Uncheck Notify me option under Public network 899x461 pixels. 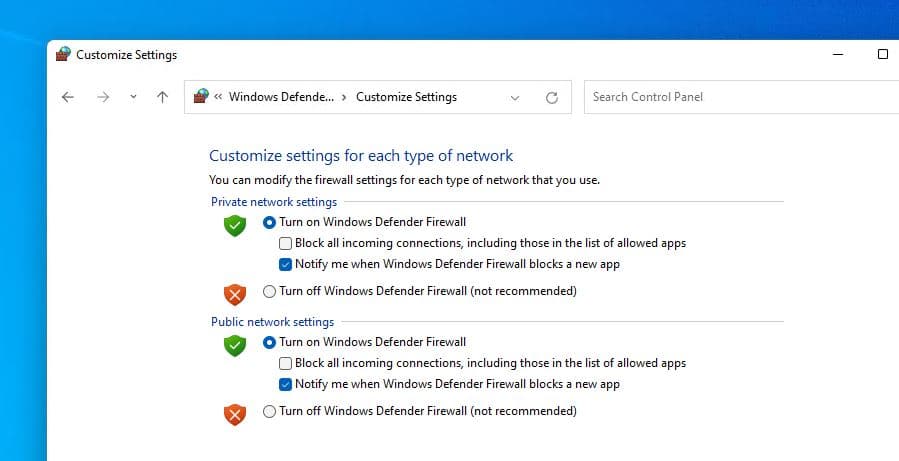[x=286, y=384]
